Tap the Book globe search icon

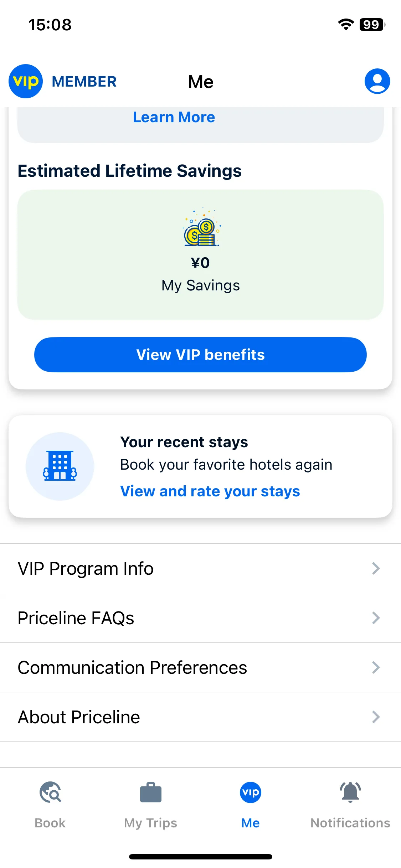pyautogui.click(x=50, y=792)
